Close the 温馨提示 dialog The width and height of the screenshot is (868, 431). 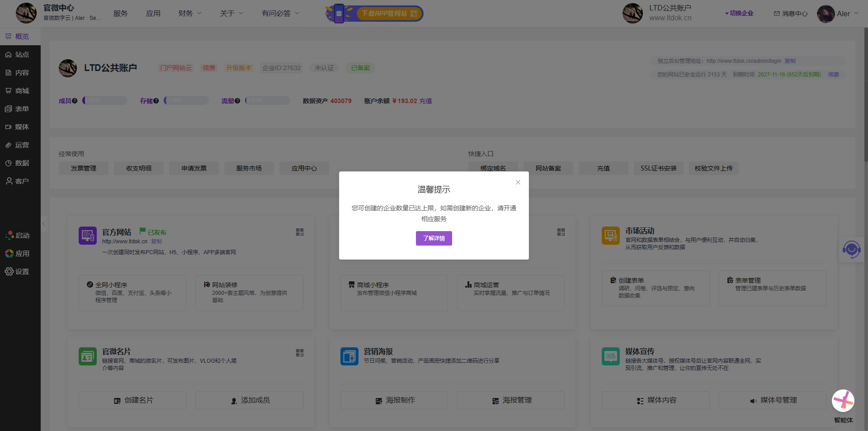(518, 182)
